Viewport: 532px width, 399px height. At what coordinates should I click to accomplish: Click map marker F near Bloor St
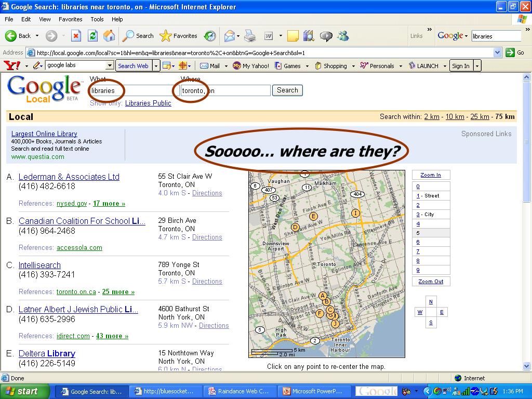coord(320,313)
